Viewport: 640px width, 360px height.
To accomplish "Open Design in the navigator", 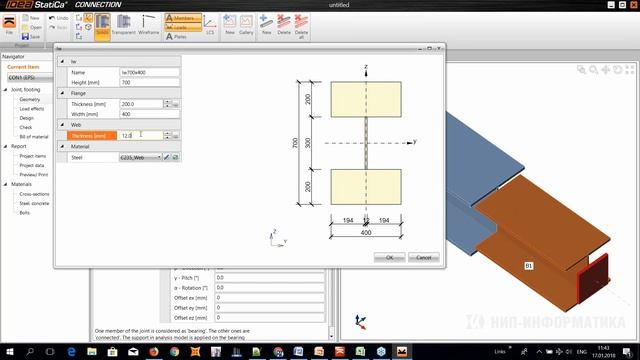I will click(x=27, y=118).
